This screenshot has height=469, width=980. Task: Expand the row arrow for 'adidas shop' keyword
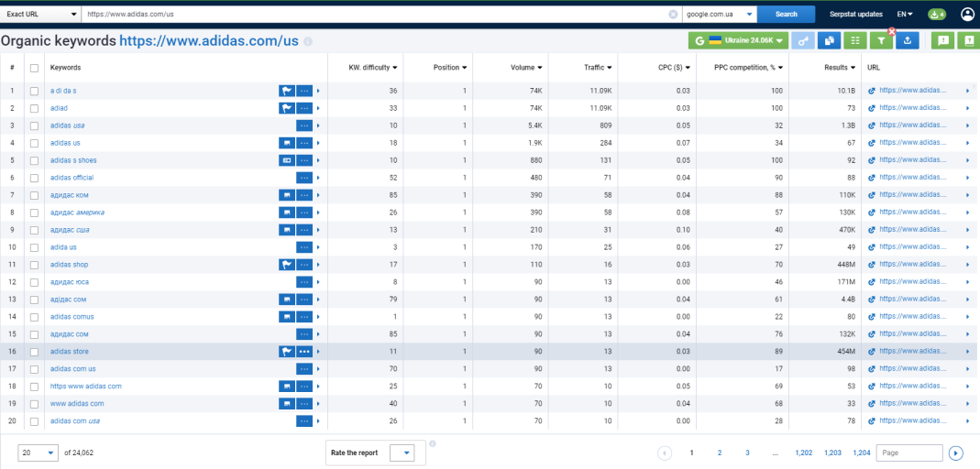coord(318,265)
